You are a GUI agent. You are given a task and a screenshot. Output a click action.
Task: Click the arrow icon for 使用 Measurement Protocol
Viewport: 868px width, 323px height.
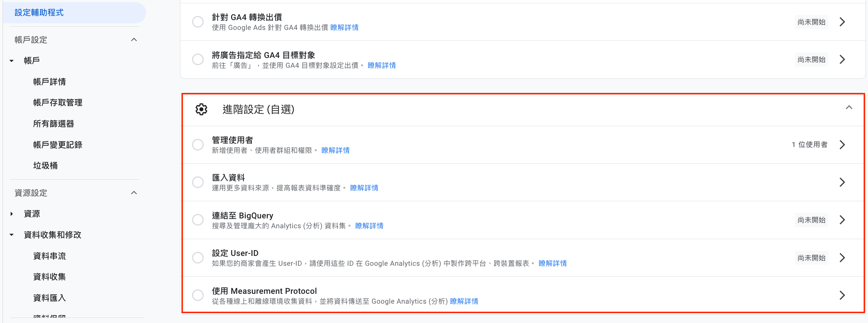[x=842, y=295]
